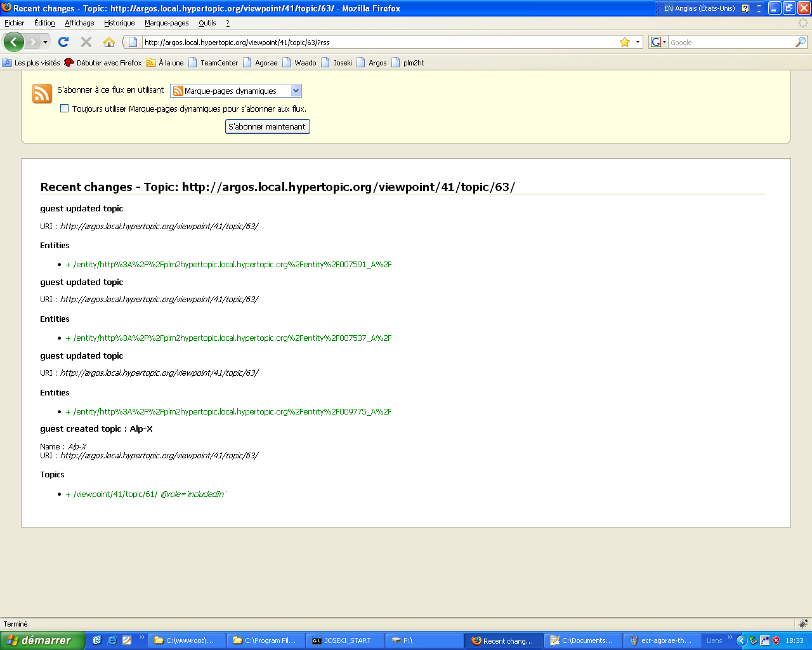The image size is (812, 650).
Task: Open the back/forward history dropdown arrow
Action: pyautogui.click(x=45, y=43)
